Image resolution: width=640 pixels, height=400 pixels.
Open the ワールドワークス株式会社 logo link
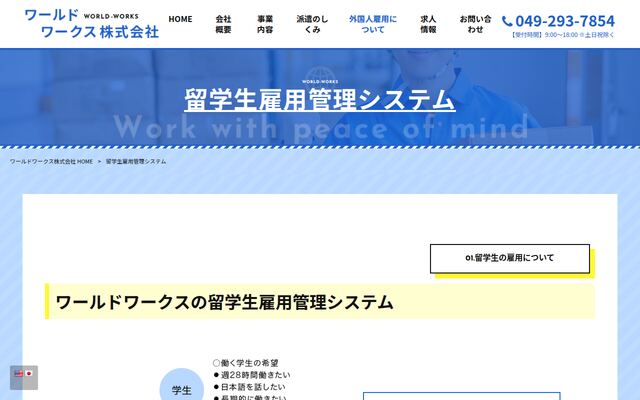coord(92,24)
